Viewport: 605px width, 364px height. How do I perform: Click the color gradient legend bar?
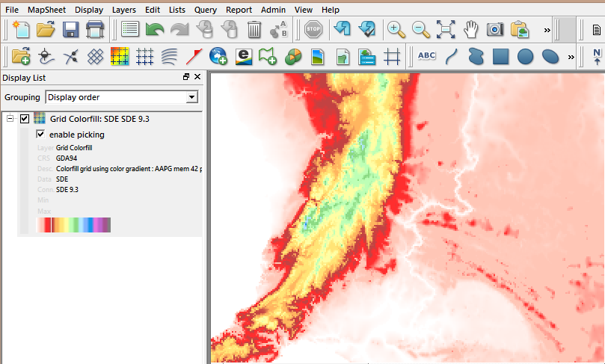coord(74,225)
